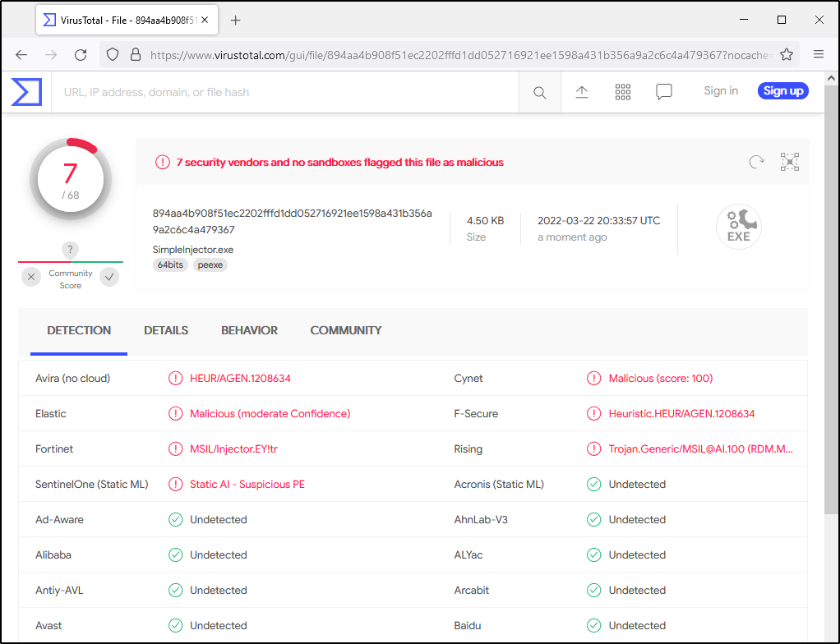Click the VirusTotal sigma logo

[x=26, y=92]
